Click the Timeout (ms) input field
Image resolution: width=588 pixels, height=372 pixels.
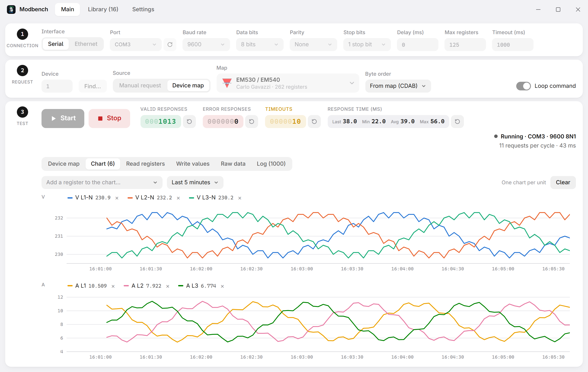(x=513, y=45)
